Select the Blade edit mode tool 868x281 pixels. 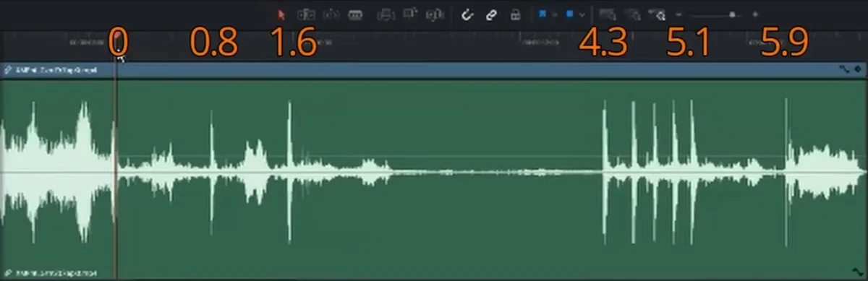click(x=355, y=14)
